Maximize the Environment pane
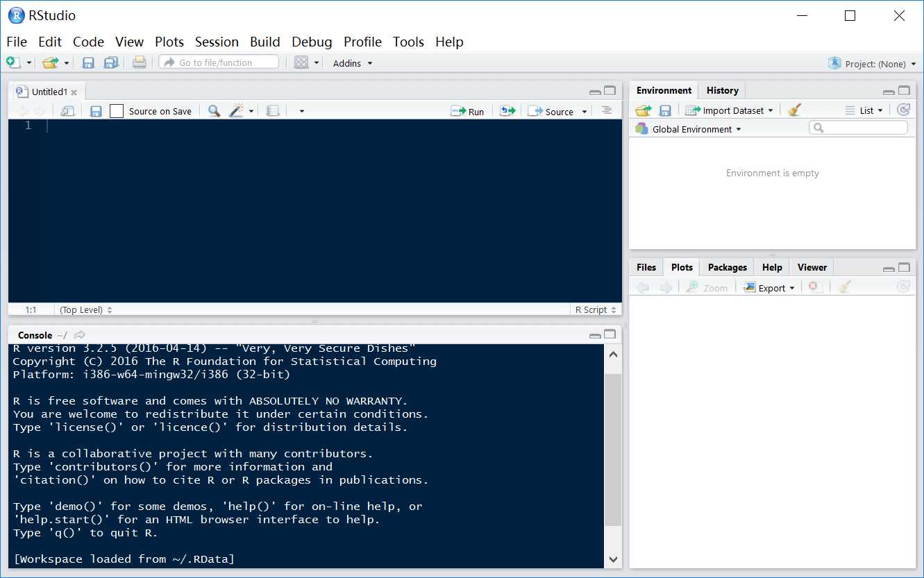The image size is (924, 578). [x=904, y=91]
